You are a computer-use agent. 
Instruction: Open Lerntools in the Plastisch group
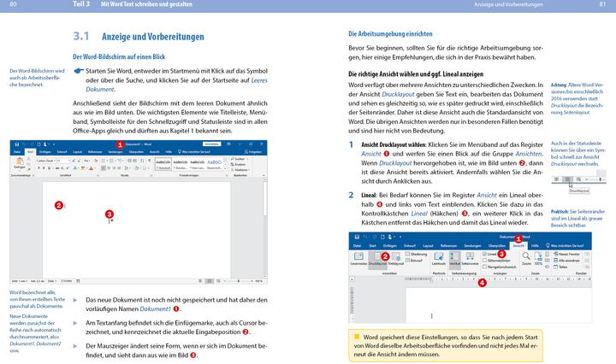pyautogui.click(x=439, y=258)
